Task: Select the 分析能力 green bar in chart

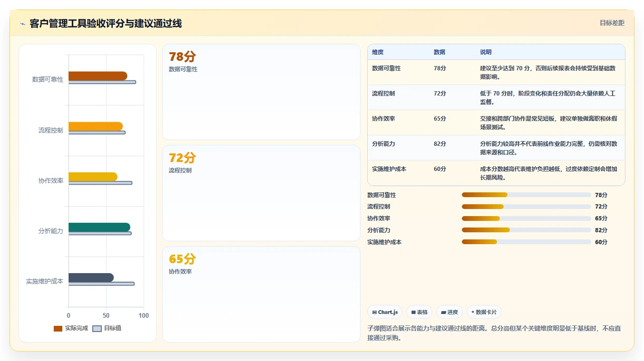Action: 99,227
